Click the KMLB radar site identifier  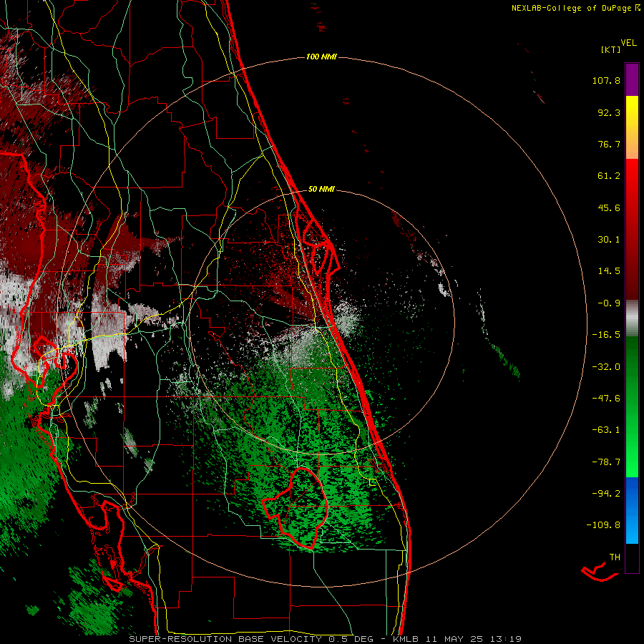pyautogui.click(x=406, y=639)
